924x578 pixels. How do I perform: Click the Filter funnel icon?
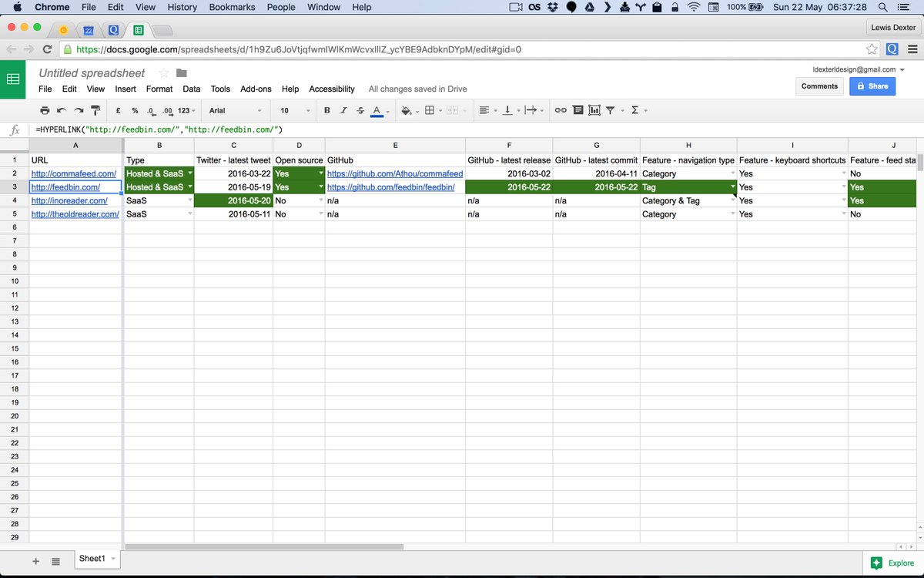[x=610, y=110]
